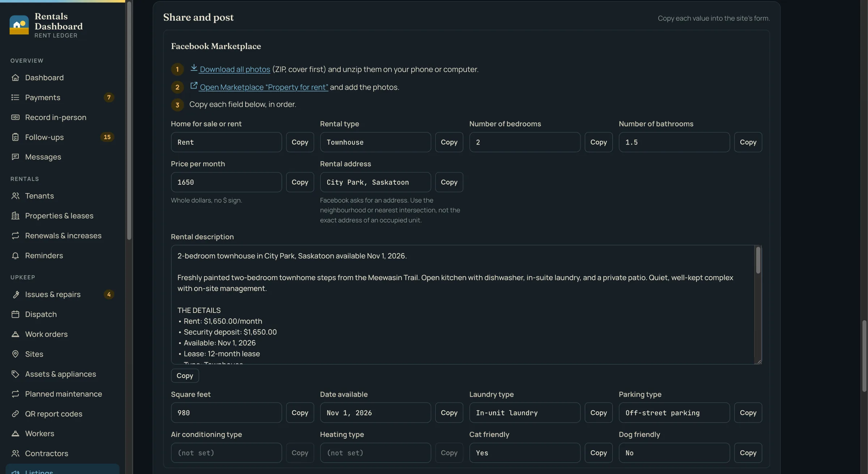The height and width of the screenshot is (474, 868).
Task: Copy the Cat friendly value
Action: coord(599,453)
